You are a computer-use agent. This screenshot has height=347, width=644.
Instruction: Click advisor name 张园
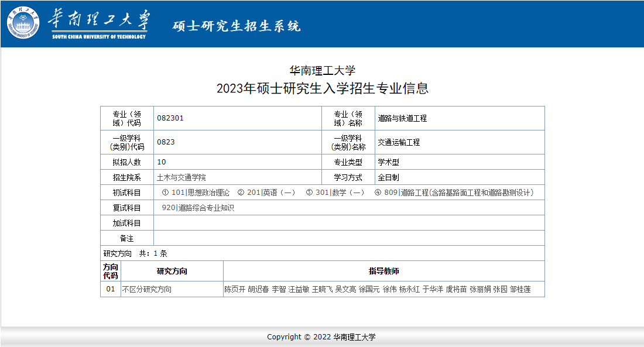[x=500, y=289]
